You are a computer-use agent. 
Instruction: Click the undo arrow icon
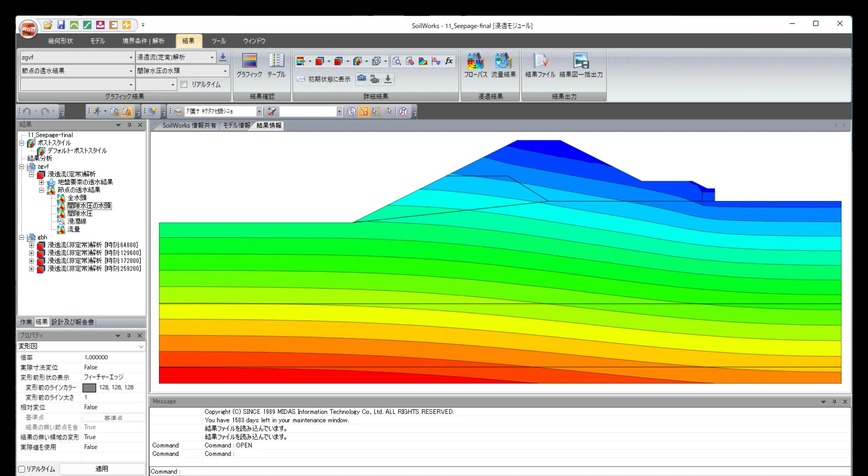27,111
